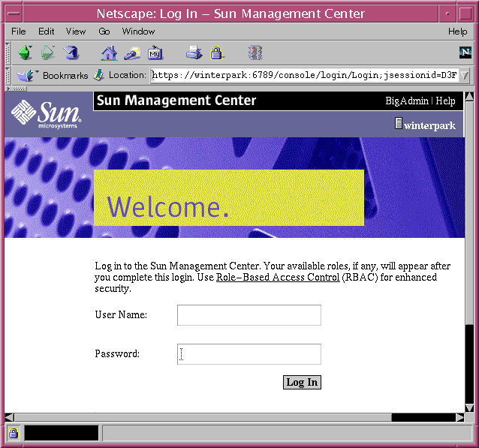This screenshot has width=479, height=448.
Task: Click the Welcome banner
Action: click(229, 197)
